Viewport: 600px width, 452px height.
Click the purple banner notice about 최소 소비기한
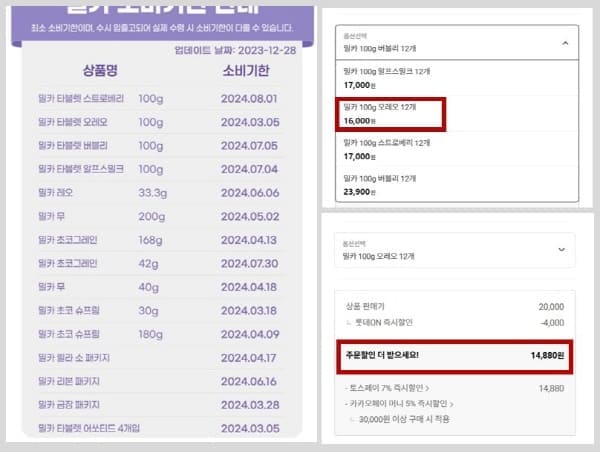click(162, 28)
